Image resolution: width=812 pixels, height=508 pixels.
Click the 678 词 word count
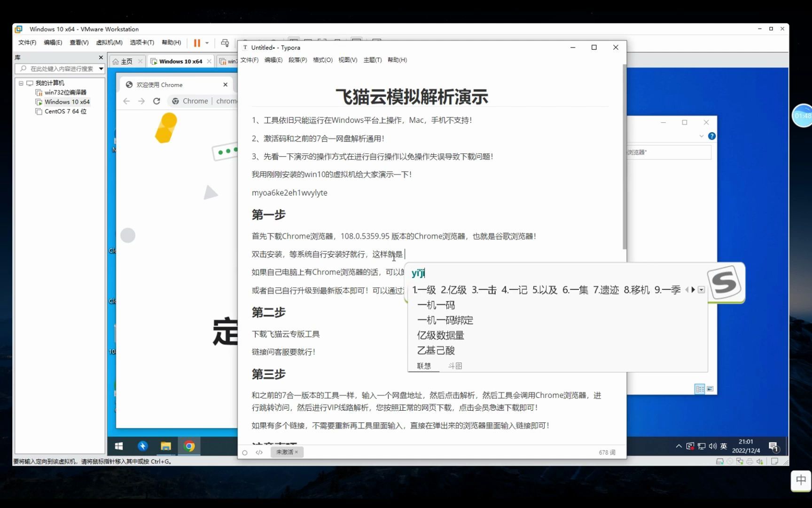point(607,452)
